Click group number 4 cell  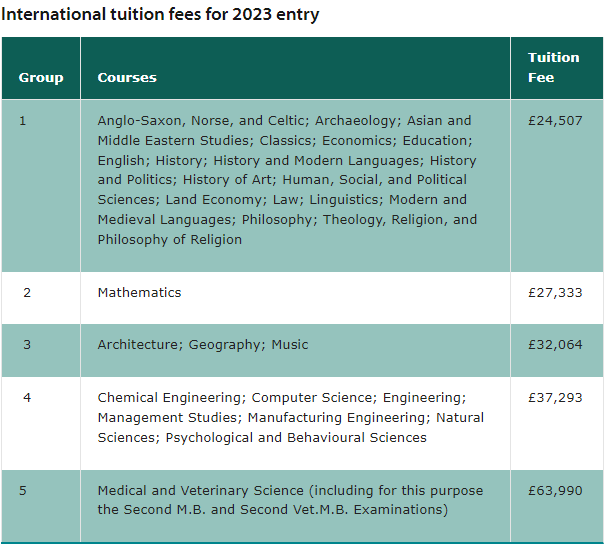(41, 424)
